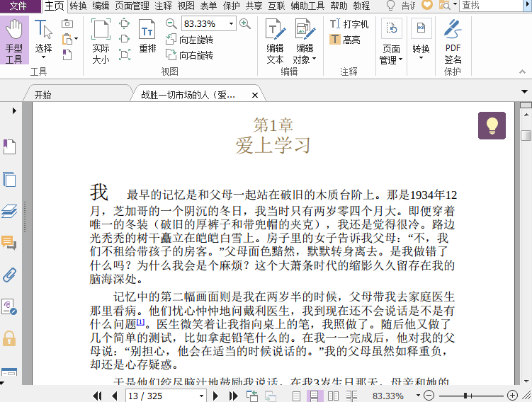Select the Highlight (高亮) tool
Screen dimensions: 532x402
(x=345, y=40)
